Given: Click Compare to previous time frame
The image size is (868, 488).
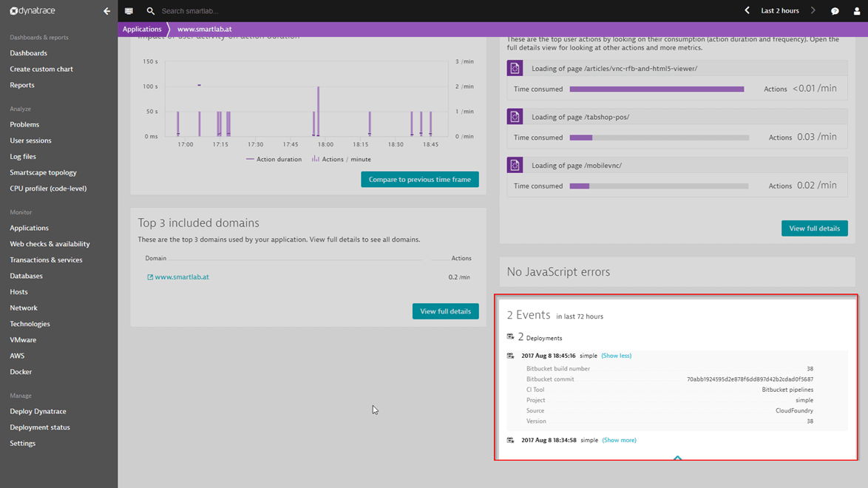Looking at the screenshot, I should pyautogui.click(x=419, y=179).
